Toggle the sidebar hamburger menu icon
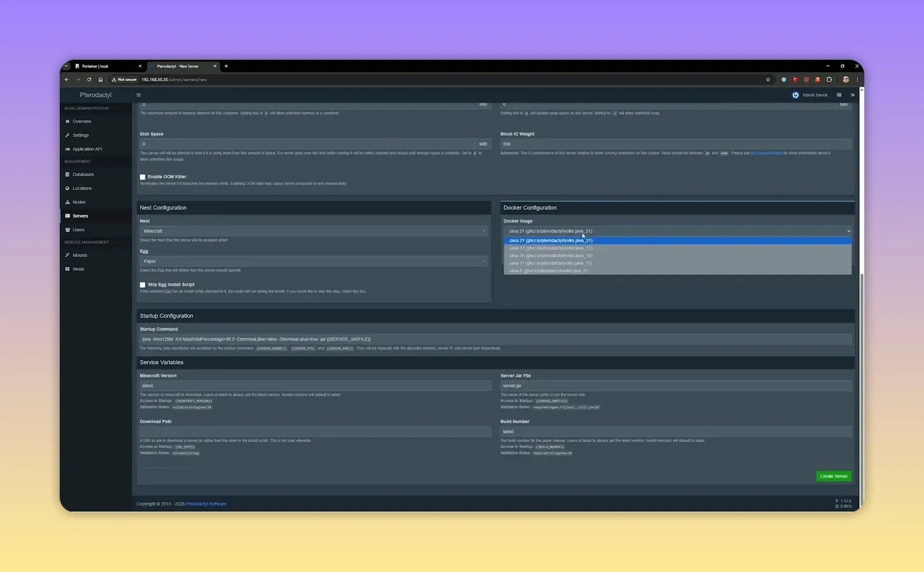 [x=138, y=95]
